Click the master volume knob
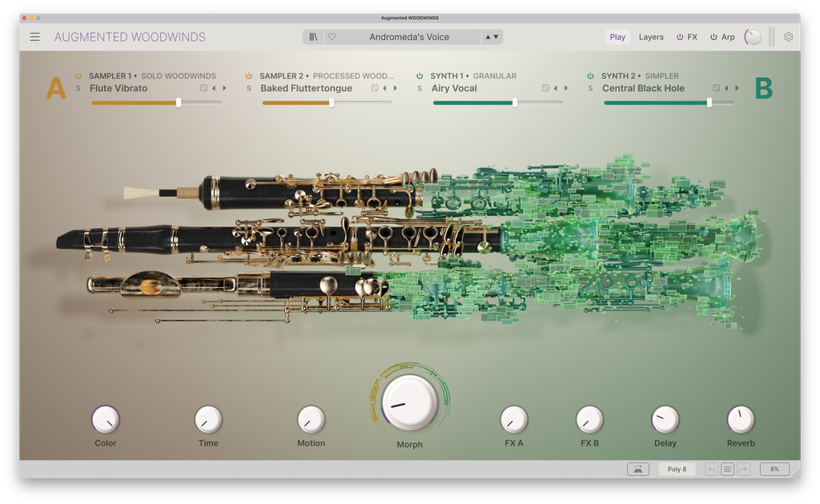Screen dimensions: 820x504 click(753, 37)
